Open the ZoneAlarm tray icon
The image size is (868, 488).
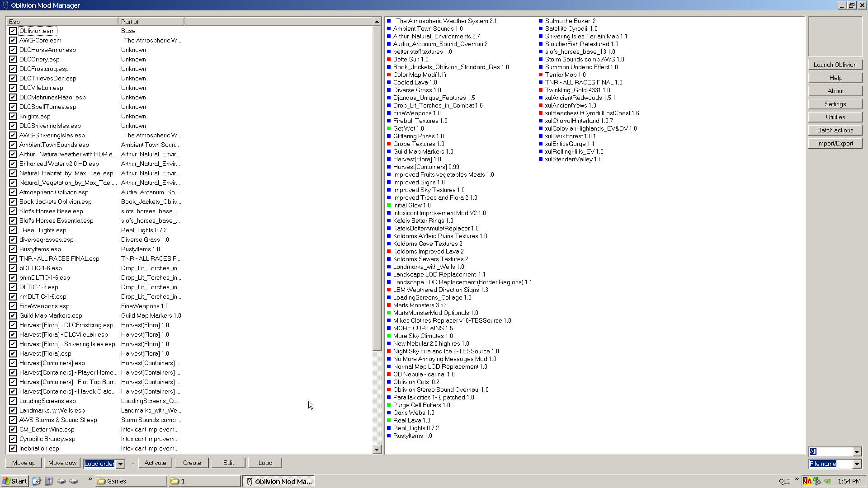807,481
